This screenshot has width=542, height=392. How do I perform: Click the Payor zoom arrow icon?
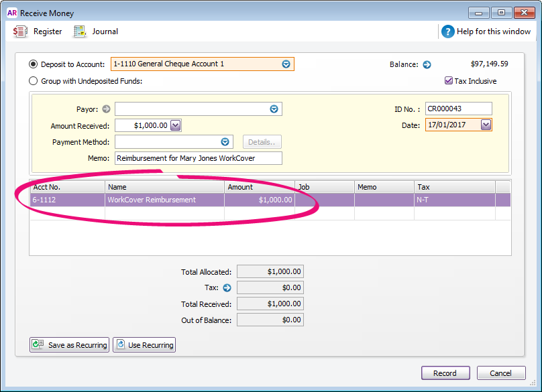point(106,109)
